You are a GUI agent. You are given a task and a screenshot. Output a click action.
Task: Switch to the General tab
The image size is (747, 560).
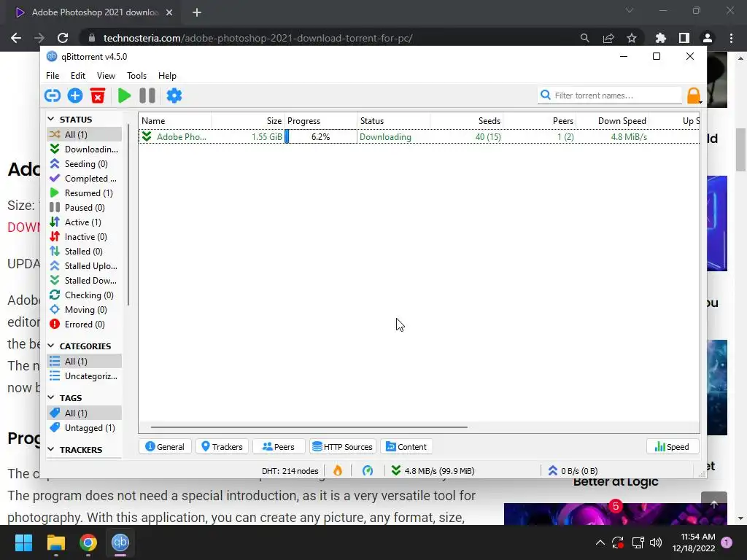(x=165, y=447)
